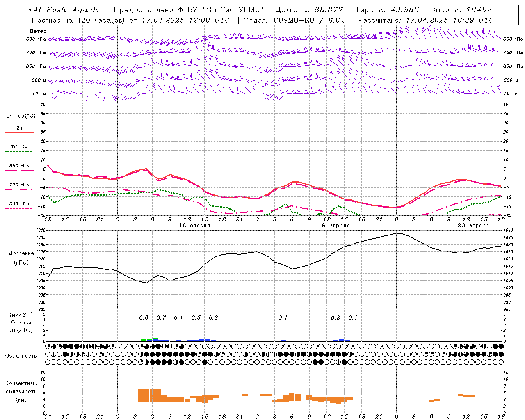
Task: Click the 19 апреля date label
Action: pyautogui.click(x=334, y=226)
